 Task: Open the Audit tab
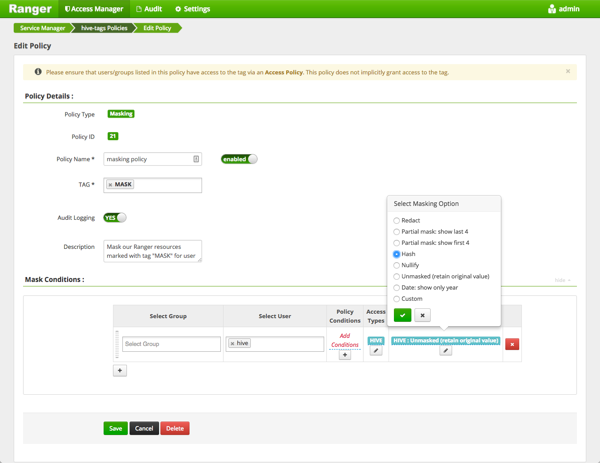pos(149,9)
